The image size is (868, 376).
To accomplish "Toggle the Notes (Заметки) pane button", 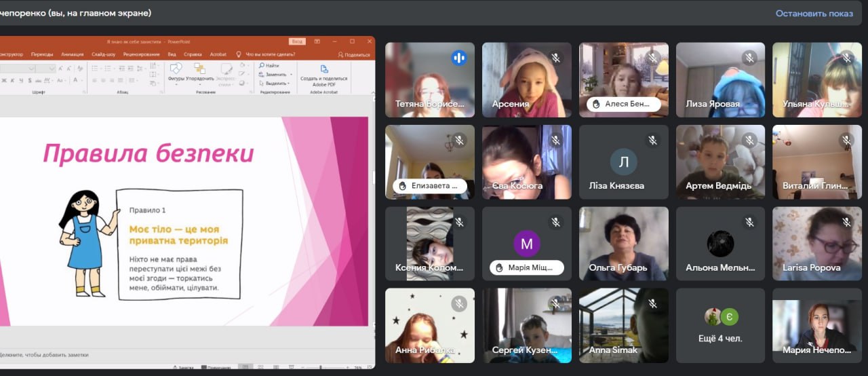I will coord(182,367).
